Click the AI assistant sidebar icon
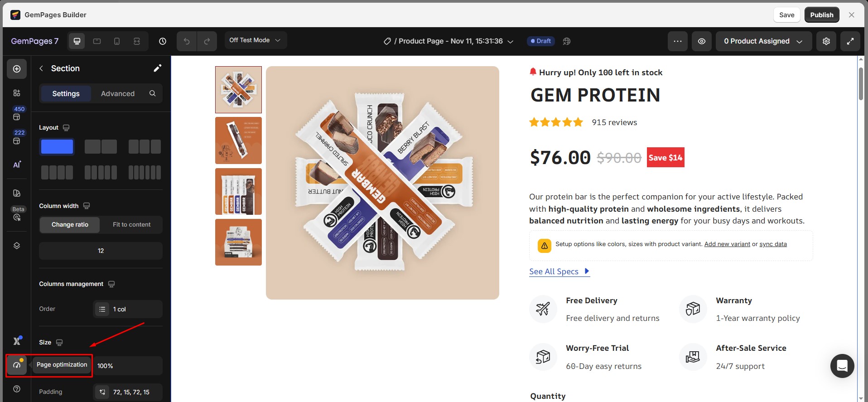The width and height of the screenshot is (868, 402). pos(17,165)
